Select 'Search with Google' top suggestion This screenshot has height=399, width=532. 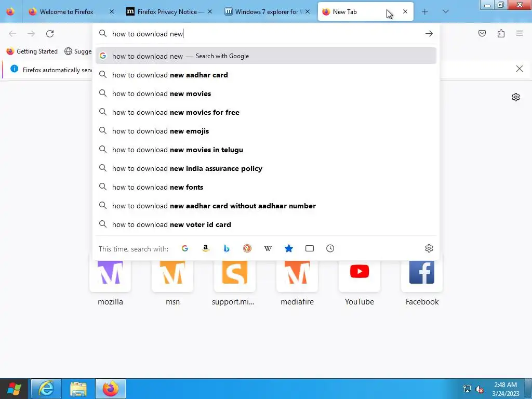[x=266, y=56]
